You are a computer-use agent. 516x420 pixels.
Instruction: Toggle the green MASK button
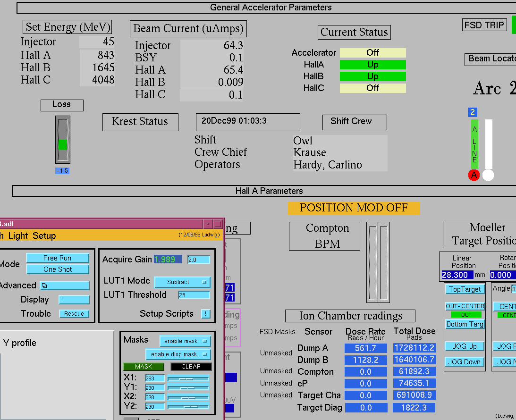[x=144, y=367]
